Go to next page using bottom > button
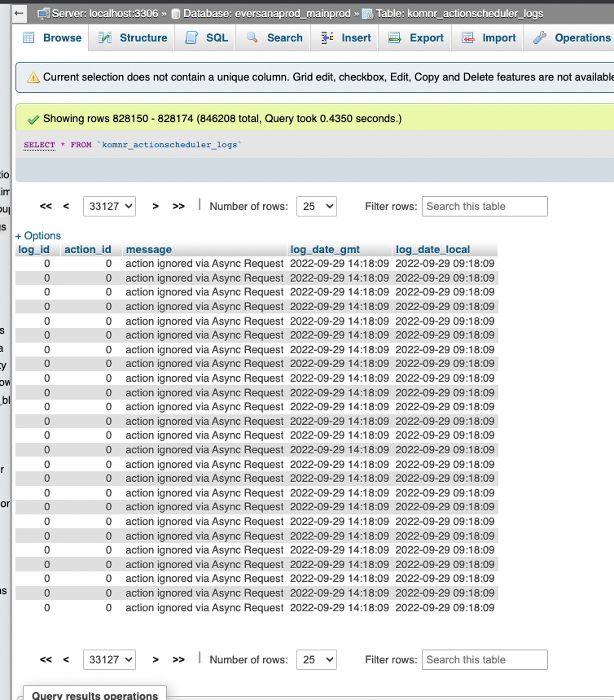 156,659
